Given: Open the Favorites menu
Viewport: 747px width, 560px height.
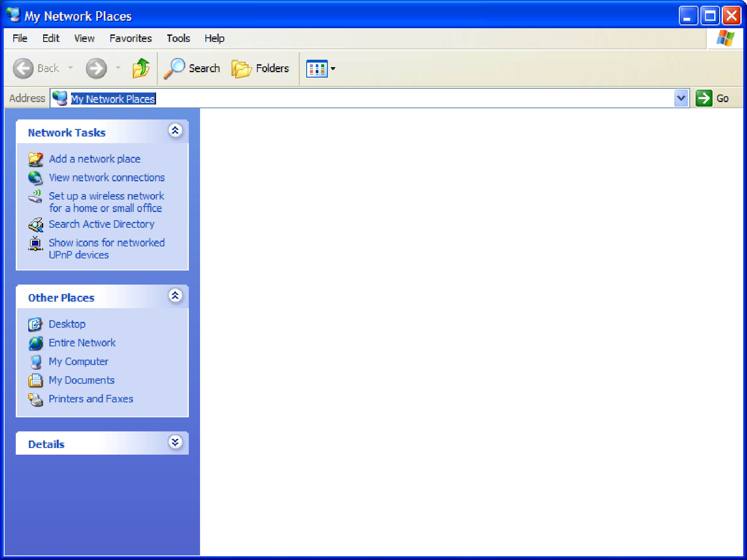Looking at the screenshot, I should tap(131, 38).
